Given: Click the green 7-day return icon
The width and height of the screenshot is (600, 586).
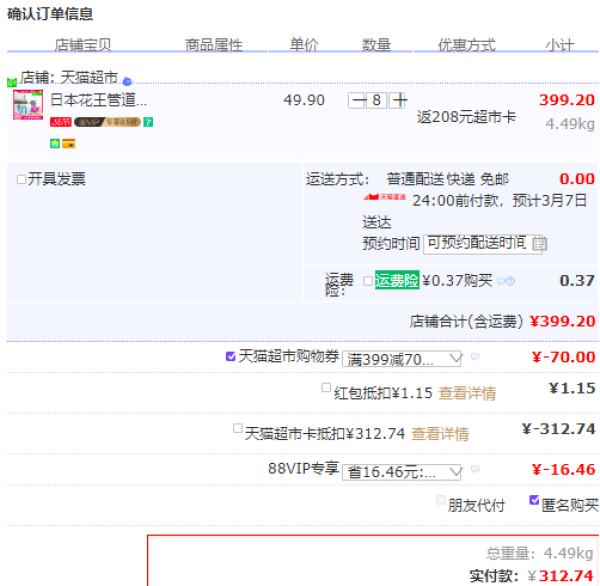Looking at the screenshot, I should pyautogui.click(x=148, y=122).
